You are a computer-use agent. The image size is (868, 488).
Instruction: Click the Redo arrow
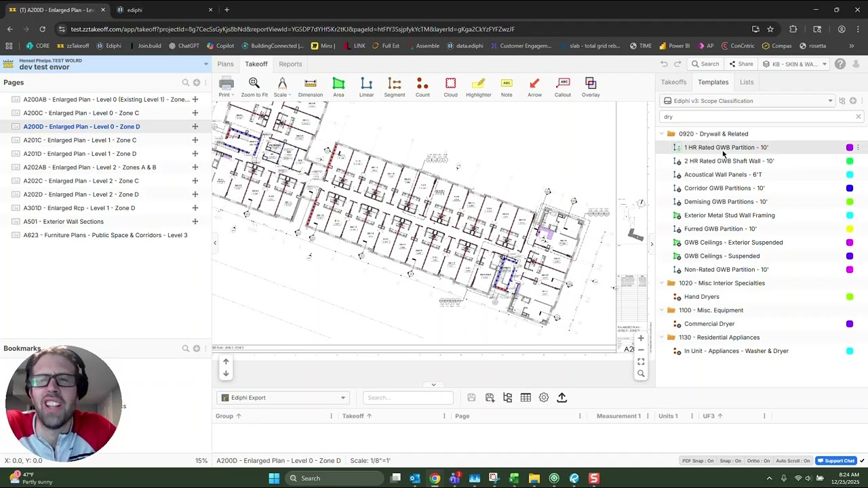(677, 64)
